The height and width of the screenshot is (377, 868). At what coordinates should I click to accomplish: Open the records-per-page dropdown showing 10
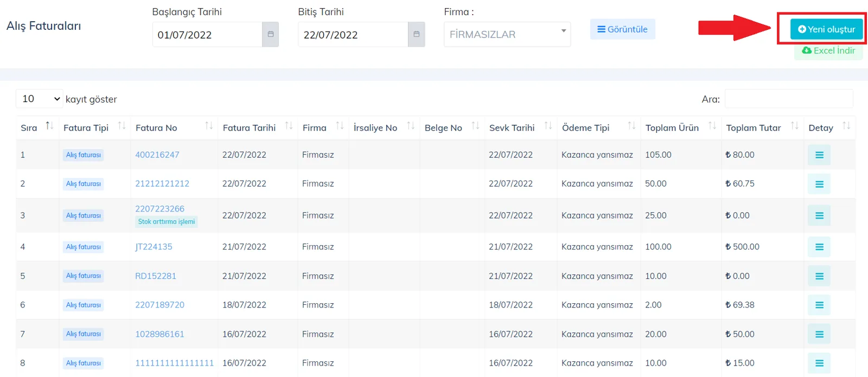40,99
